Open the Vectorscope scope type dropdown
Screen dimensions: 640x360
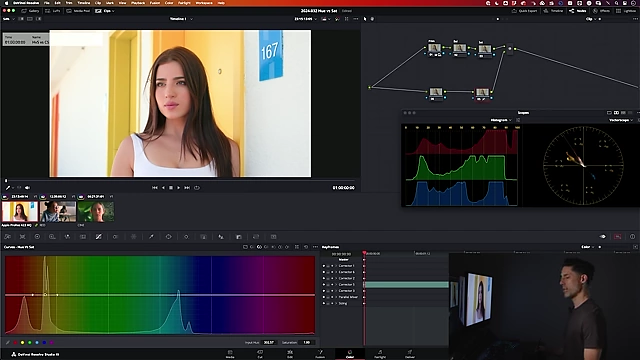[621, 120]
